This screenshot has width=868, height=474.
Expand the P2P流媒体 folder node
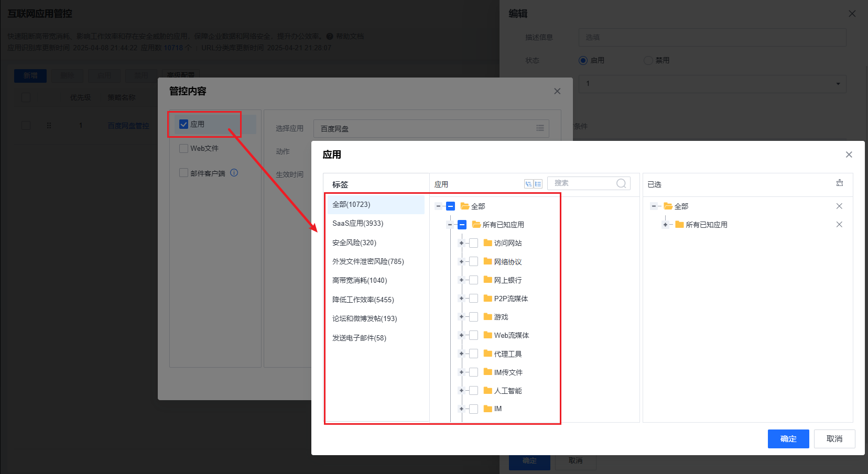461,299
